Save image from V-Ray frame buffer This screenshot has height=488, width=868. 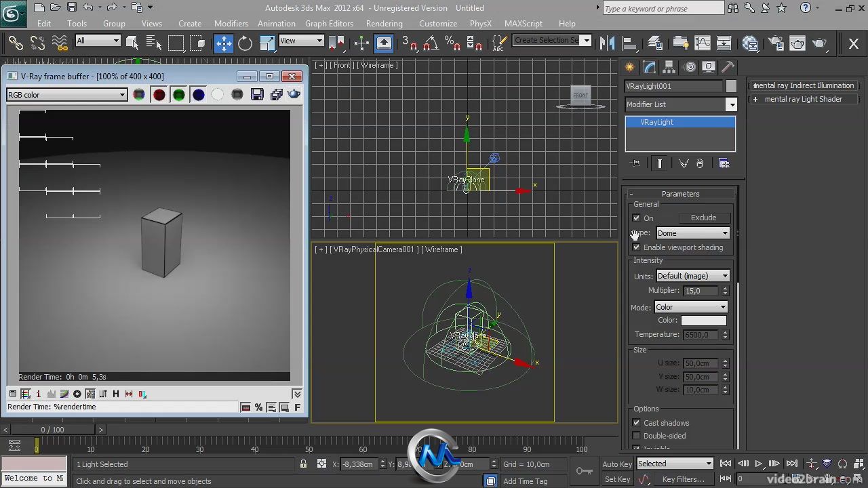point(257,95)
